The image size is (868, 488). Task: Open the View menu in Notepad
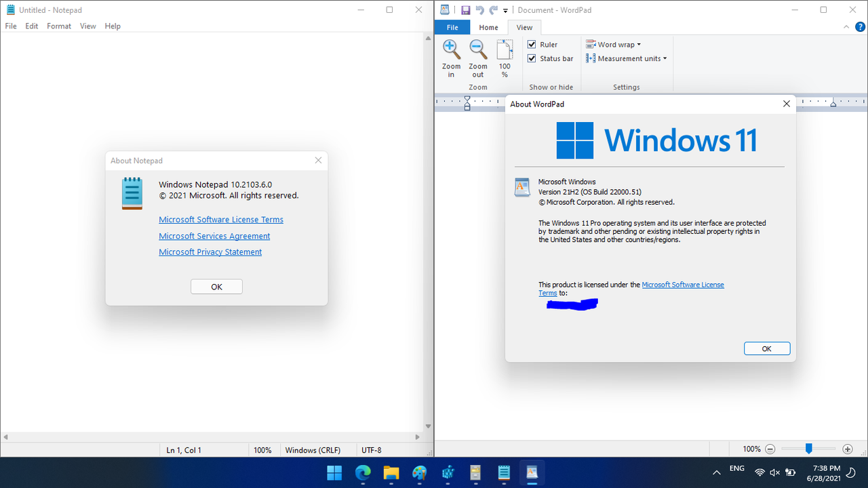tap(88, 26)
